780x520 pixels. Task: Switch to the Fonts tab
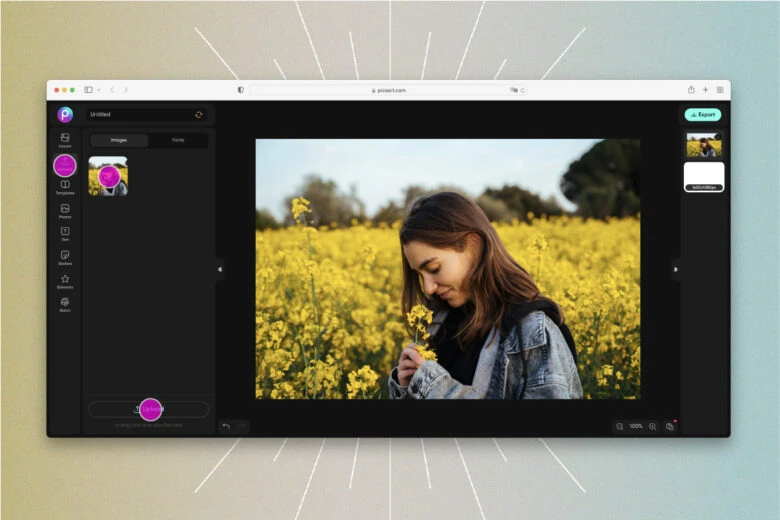tap(178, 140)
